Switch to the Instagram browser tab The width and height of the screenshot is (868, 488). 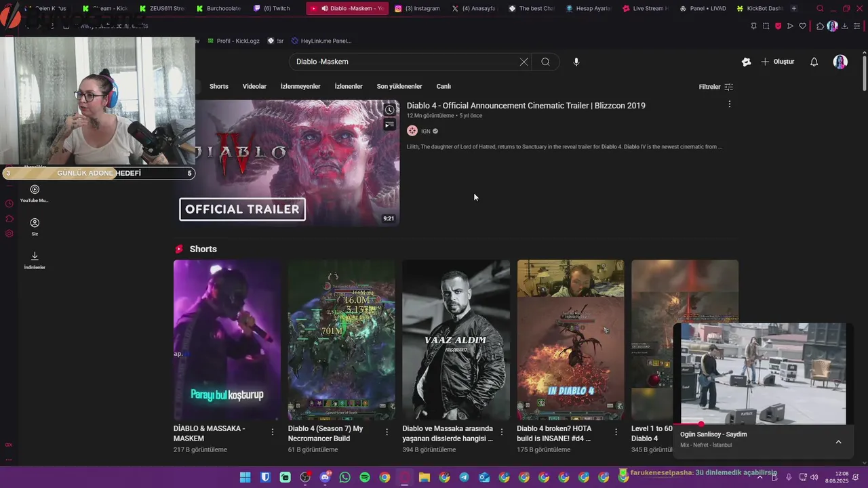click(418, 8)
